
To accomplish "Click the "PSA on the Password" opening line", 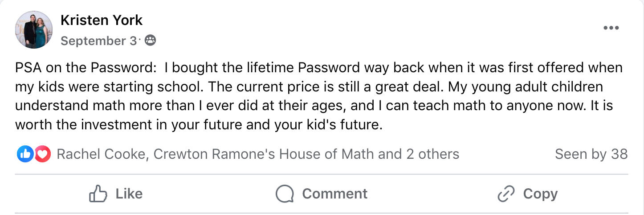I will tap(319, 68).
